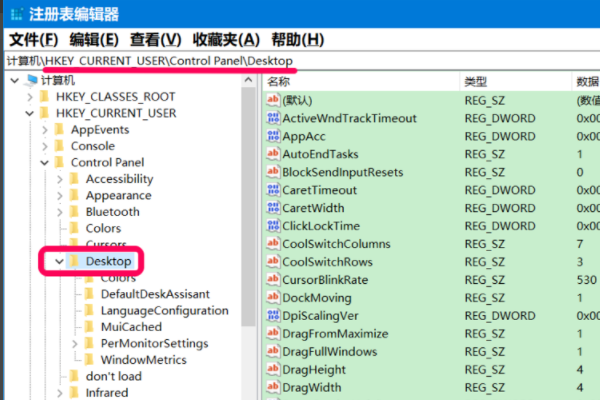Click the CaretTimeout DWORD icon
The width and height of the screenshot is (600, 400).
pos(273,190)
